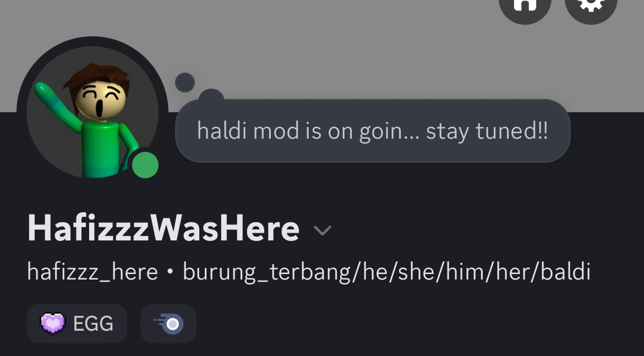Copy the hafizzz_here username

click(92, 272)
